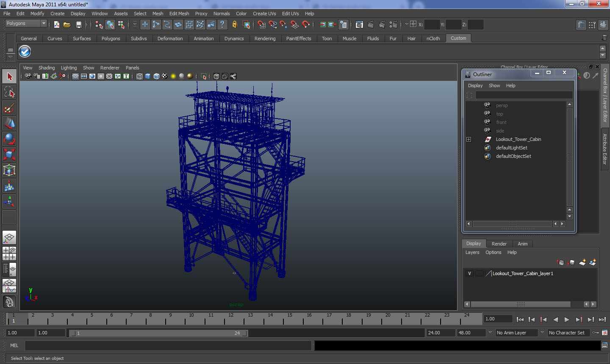Toggle visibility V of Lookout_Tower_Cabin_layer1
This screenshot has height=364, width=610.
[470, 273]
